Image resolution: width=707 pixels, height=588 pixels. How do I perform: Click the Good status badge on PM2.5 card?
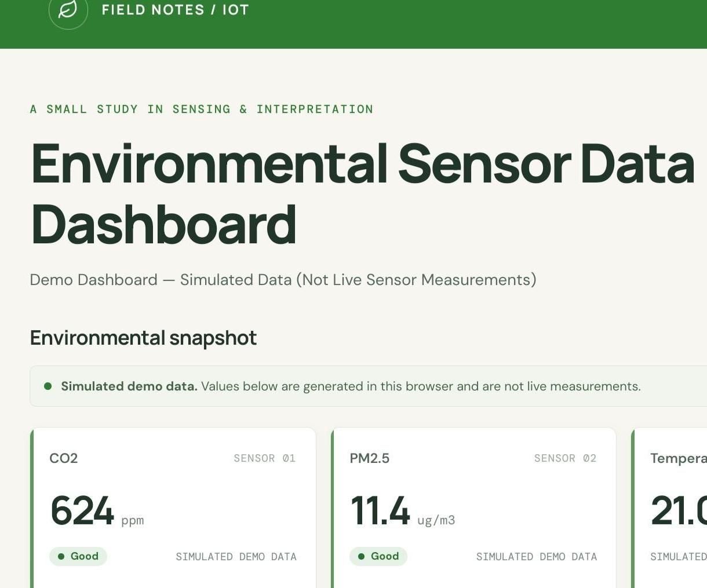click(378, 556)
